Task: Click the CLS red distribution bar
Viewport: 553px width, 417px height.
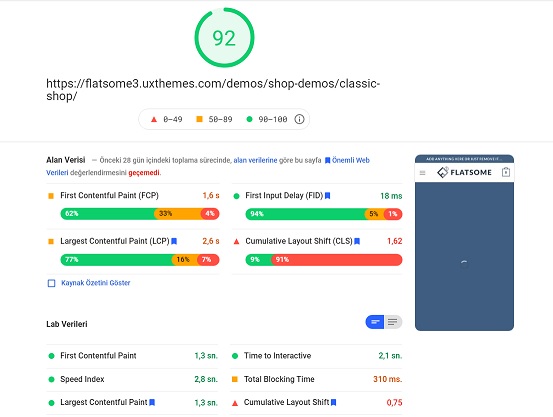Action: pyautogui.click(x=336, y=260)
